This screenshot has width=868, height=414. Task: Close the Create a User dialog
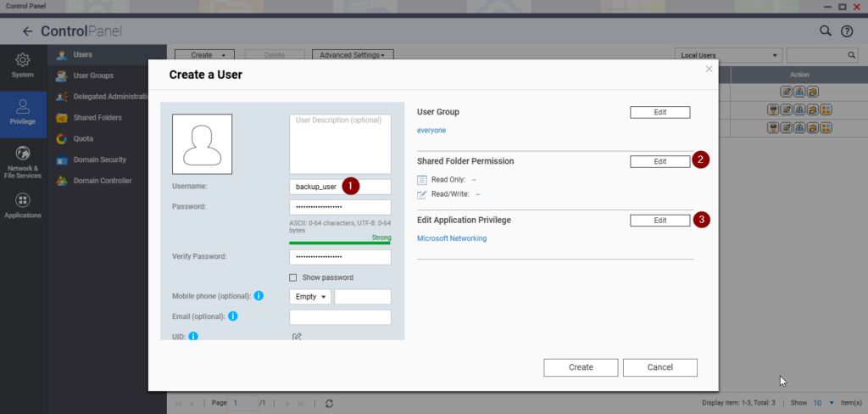pyautogui.click(x=709, y=69)
